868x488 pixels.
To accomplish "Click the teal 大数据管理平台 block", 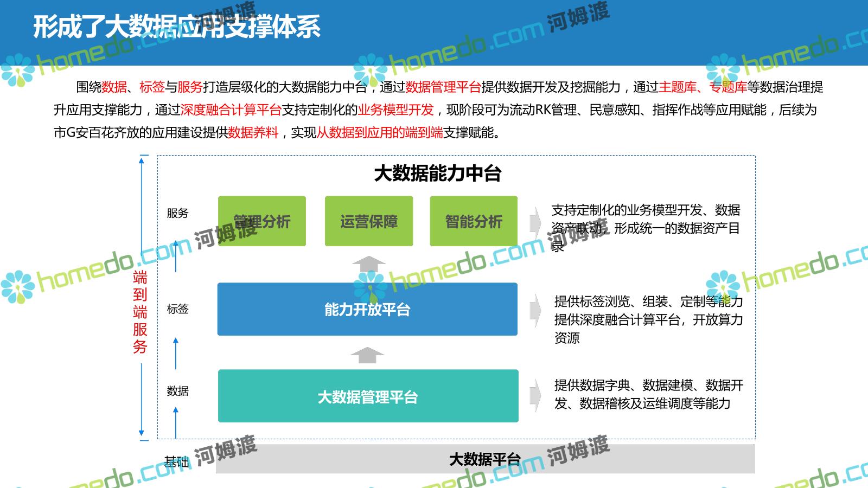I will [368, 396].
